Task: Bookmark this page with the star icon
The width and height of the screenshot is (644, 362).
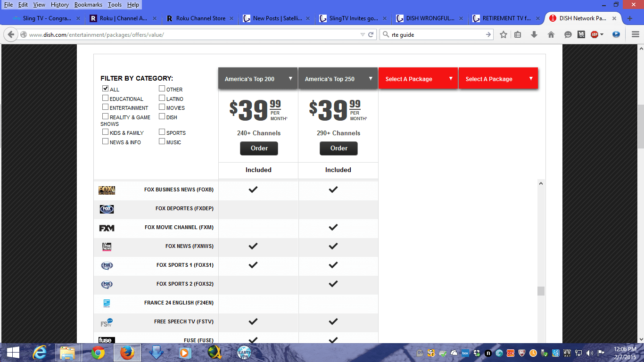Action: (x=504, y=34)
